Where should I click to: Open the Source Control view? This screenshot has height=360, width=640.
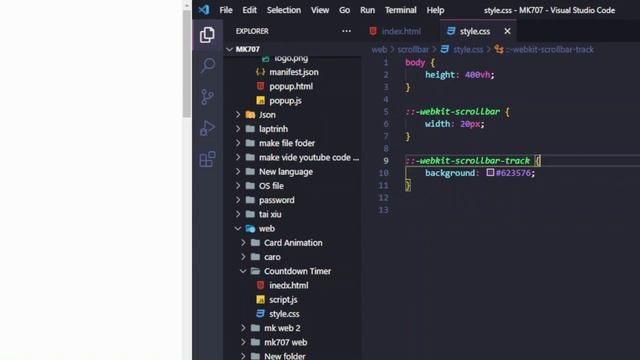pyautogui.click(x=207, y=97)
